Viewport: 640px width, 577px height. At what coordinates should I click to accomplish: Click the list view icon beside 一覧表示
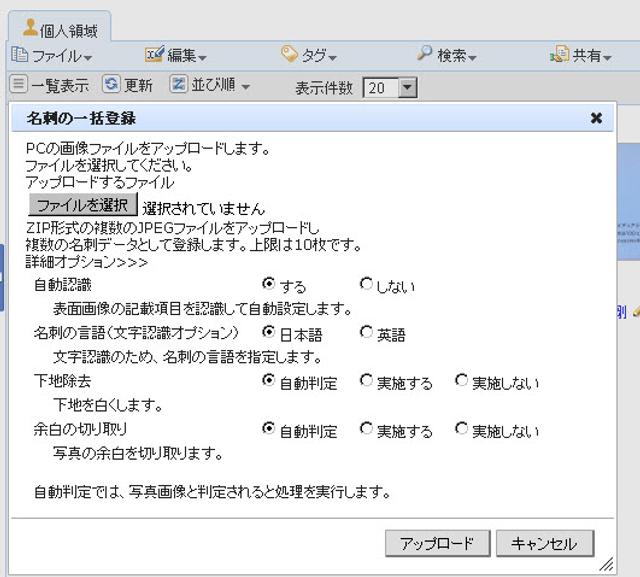click(18, 84)
